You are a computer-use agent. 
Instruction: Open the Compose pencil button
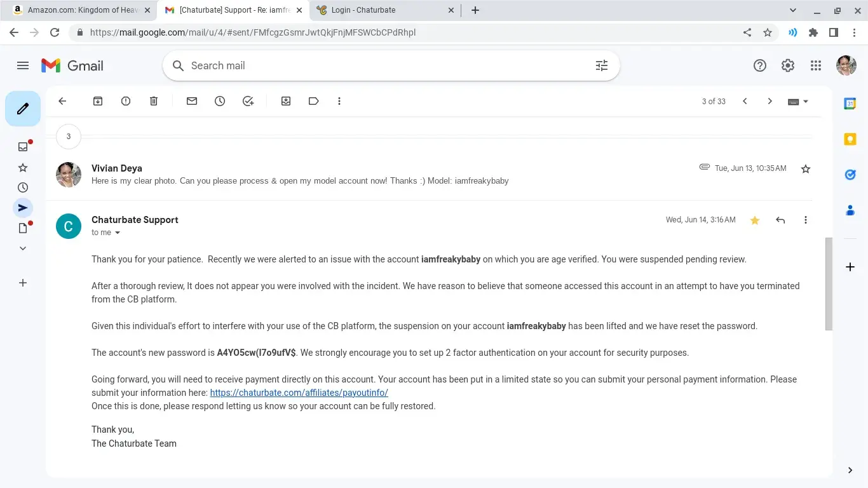click(23, 109)
